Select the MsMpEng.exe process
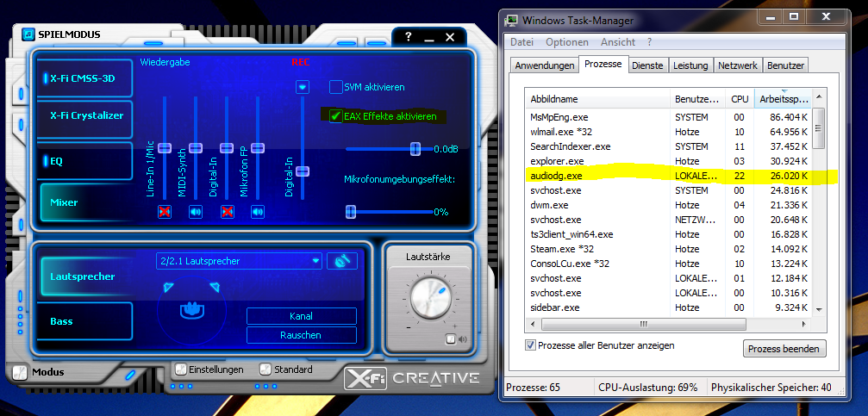 [670, 117]
